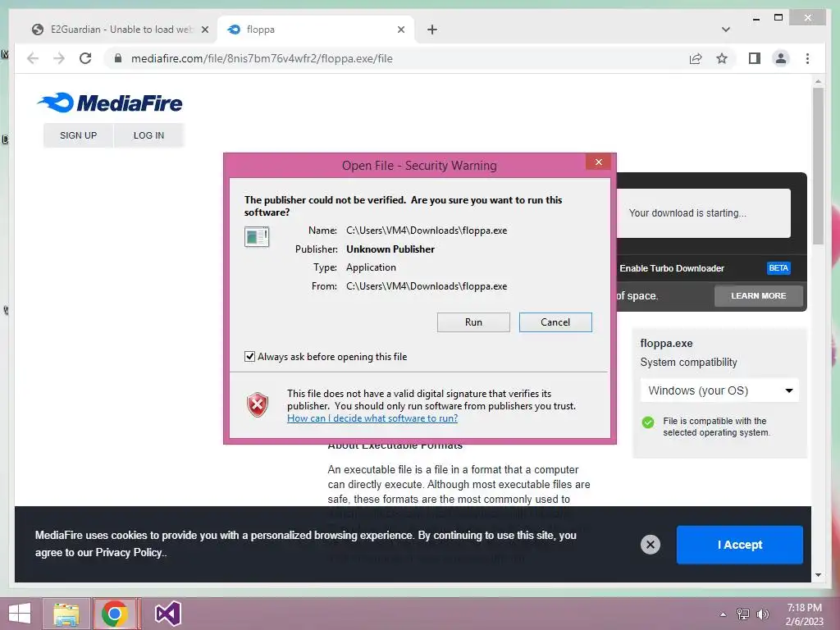Close the E2Guardian tab
This screenshot has width=840, height=630.
coord(204,30)
